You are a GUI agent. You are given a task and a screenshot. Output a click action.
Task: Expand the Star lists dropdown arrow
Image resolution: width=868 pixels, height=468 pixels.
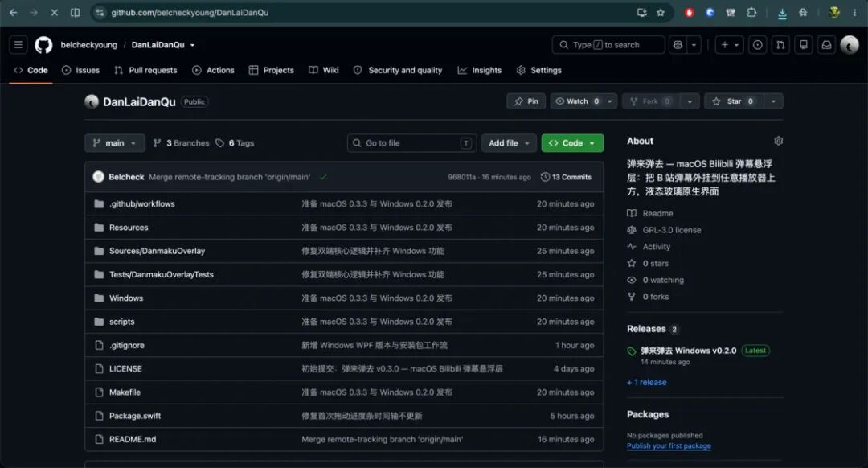point(773,101)
